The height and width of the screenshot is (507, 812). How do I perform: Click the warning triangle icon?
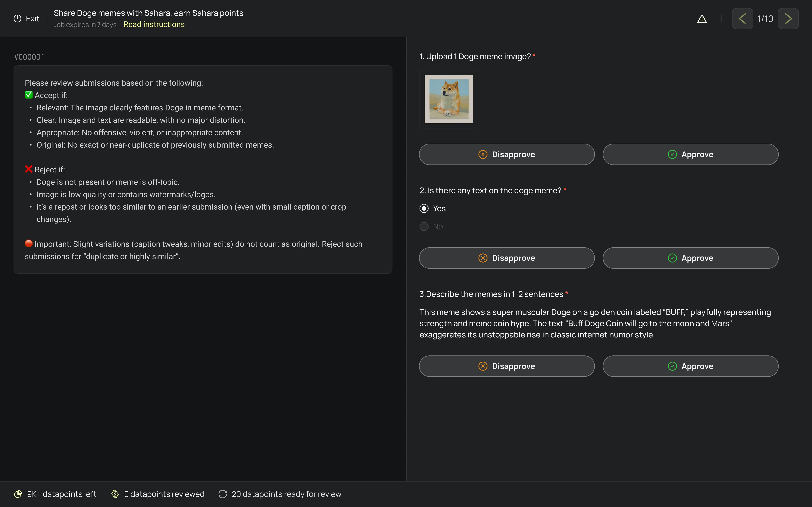702,19
